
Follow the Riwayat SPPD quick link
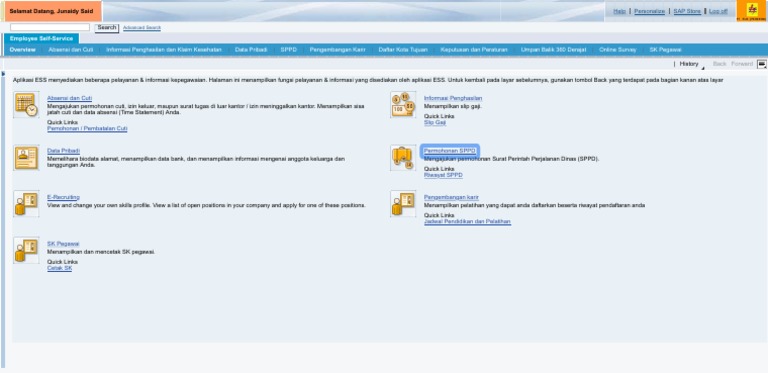click(443, 175)
